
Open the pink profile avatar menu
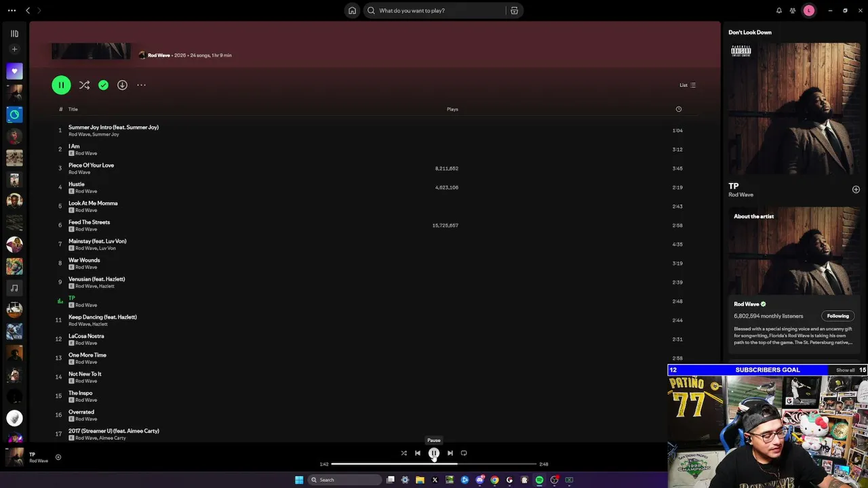(808, 10)
